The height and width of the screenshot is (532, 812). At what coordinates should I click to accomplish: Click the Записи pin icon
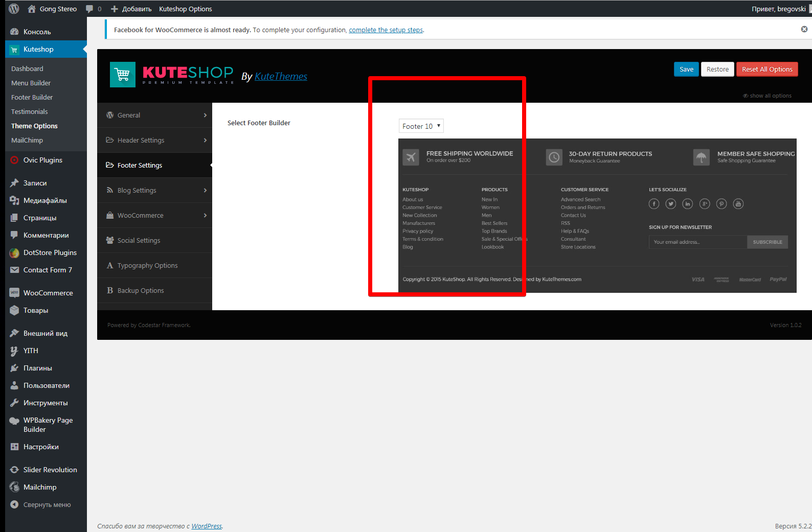14,183
